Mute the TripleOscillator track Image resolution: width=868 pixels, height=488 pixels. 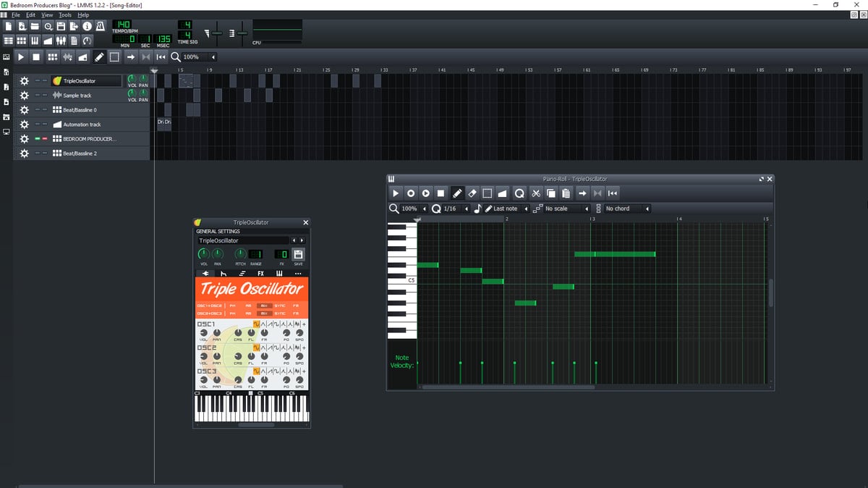(38, 80)
